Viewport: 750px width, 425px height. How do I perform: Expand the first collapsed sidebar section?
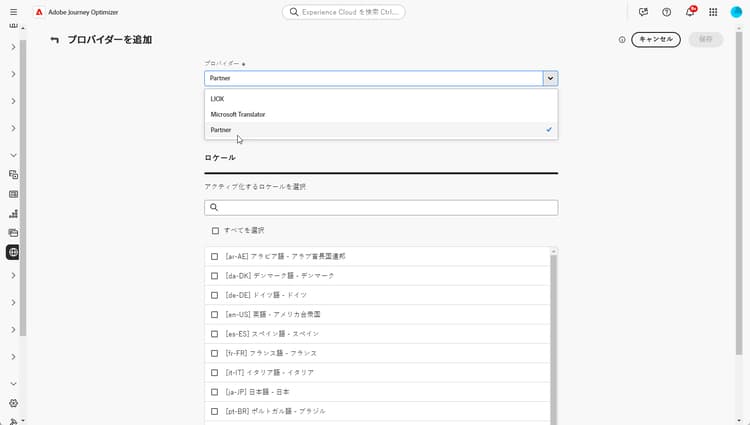pyautogui.click(x=13, y=47)
